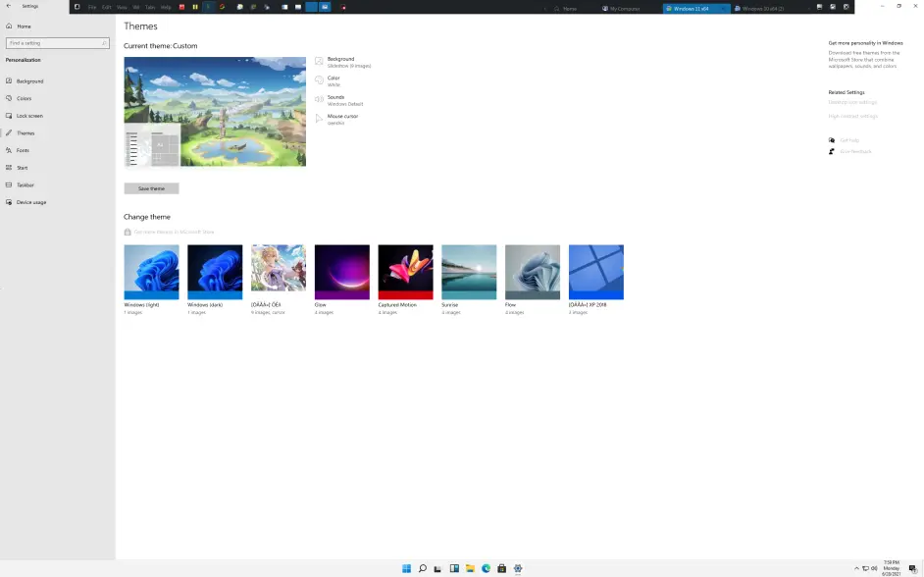The width and height of the screenshot is (924, 577).
Task: Open High contrast settings link
Action: click(852, 116)
